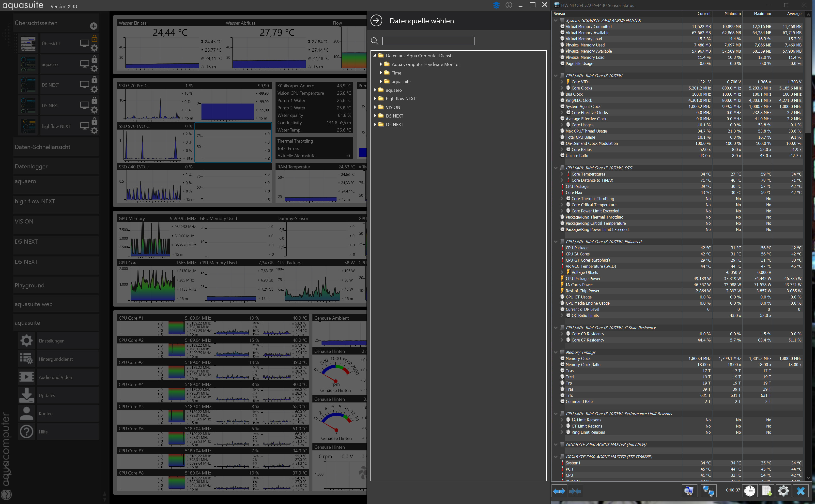Screen dimensions: 815x504
Task: Toggle the orange lock on the Übersicht page
Action: [x=94, y=38]
